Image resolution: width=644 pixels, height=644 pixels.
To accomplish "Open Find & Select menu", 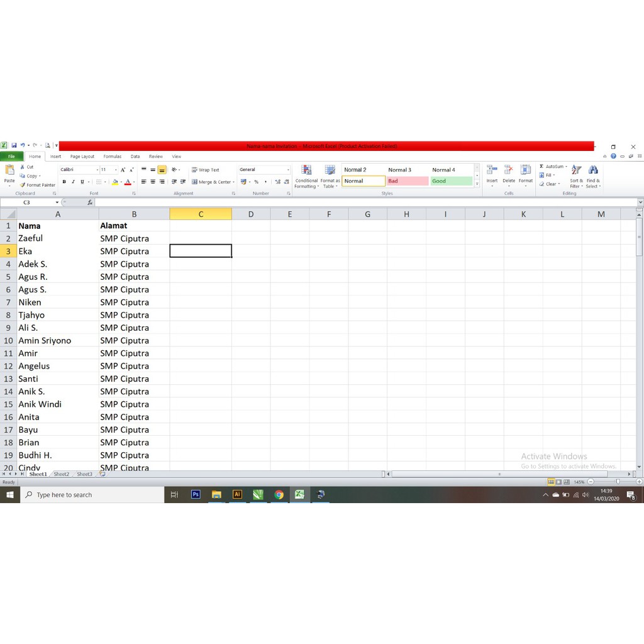I will pyautogui.click(x=593, y=177).
